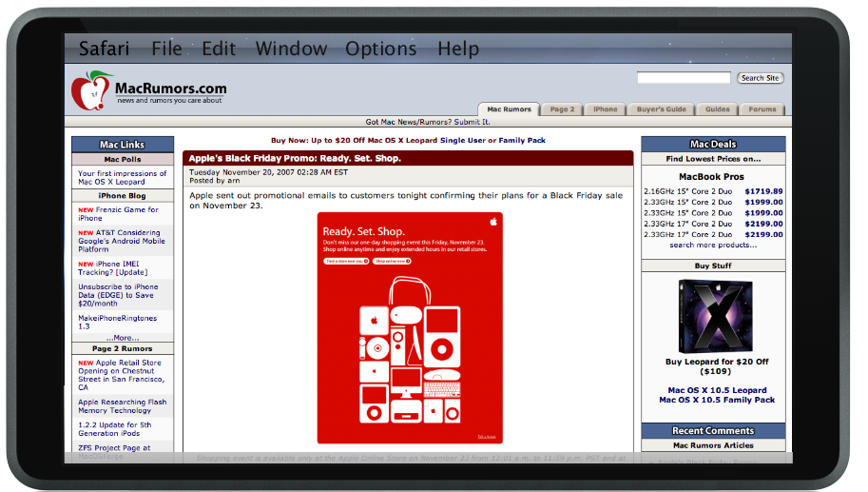Viewport: 868px width, 492px height.
Task: Open the Safari menu
Action: coord(104,49)
